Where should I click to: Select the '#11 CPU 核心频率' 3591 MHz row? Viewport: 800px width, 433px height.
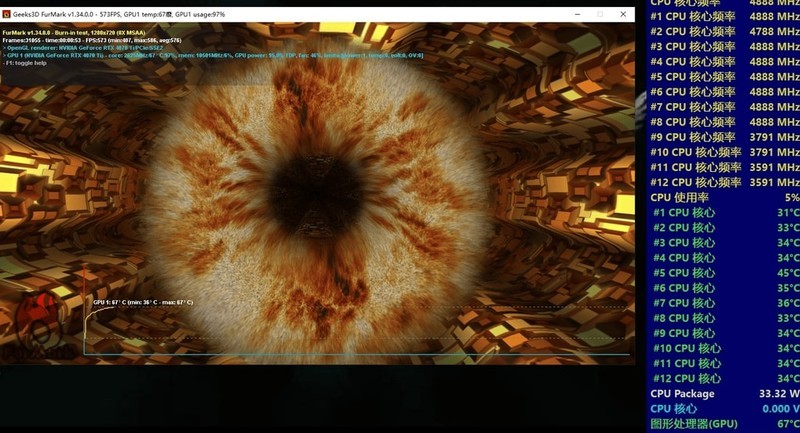tap(725, 167)
